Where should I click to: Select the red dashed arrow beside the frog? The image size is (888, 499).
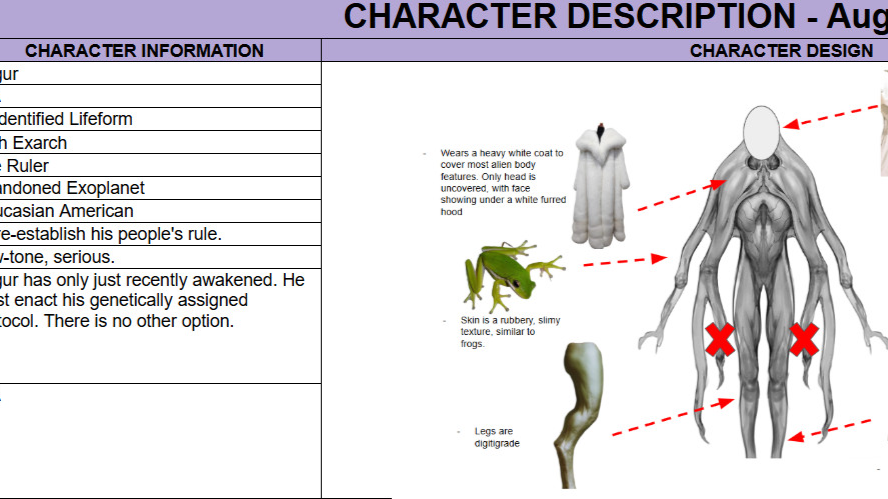tap(624, 261)
